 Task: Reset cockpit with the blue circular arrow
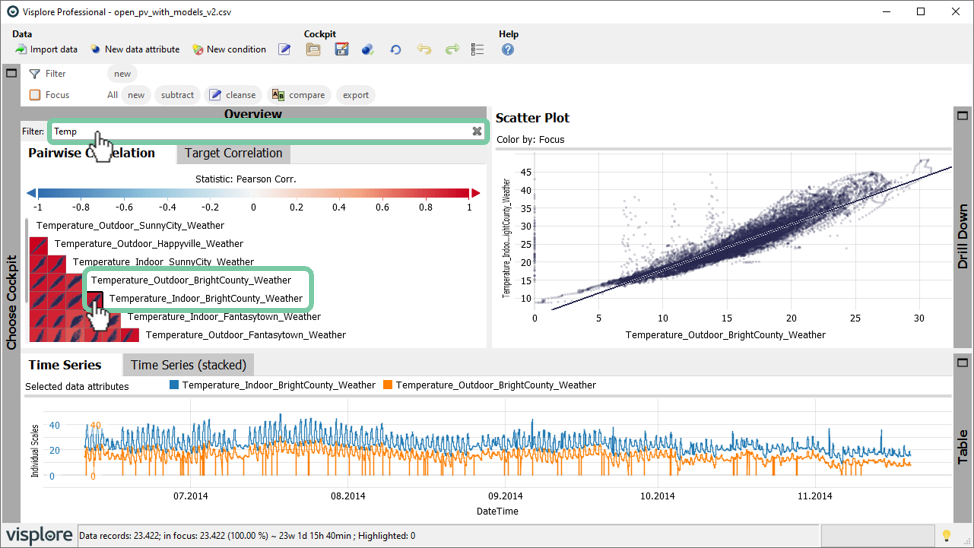(396, 50)
